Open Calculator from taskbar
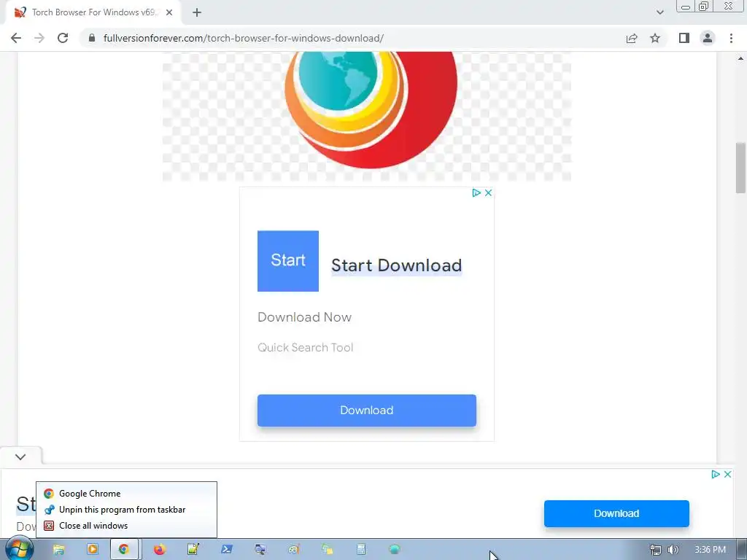Image resolution: width=747 pixels, height=560 pixels. click(x=361, y=550)
